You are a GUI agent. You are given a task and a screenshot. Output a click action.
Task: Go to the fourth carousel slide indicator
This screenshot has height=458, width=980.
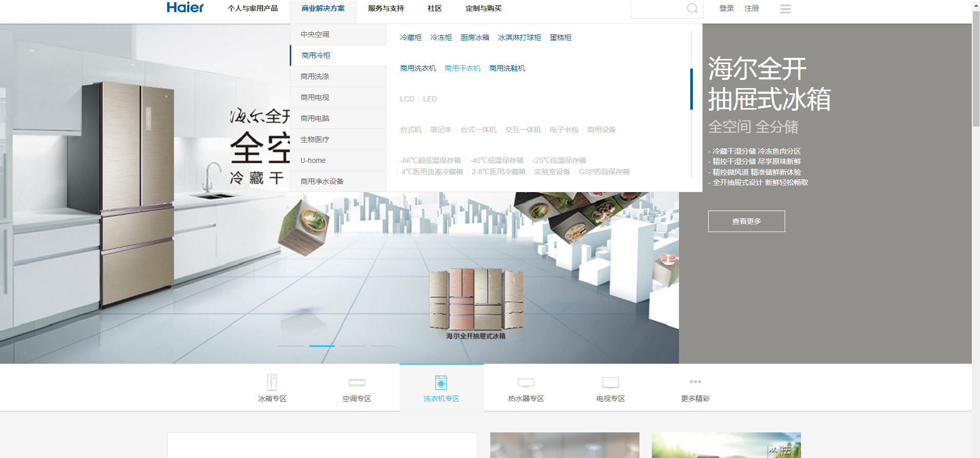(x=384, y=346)
